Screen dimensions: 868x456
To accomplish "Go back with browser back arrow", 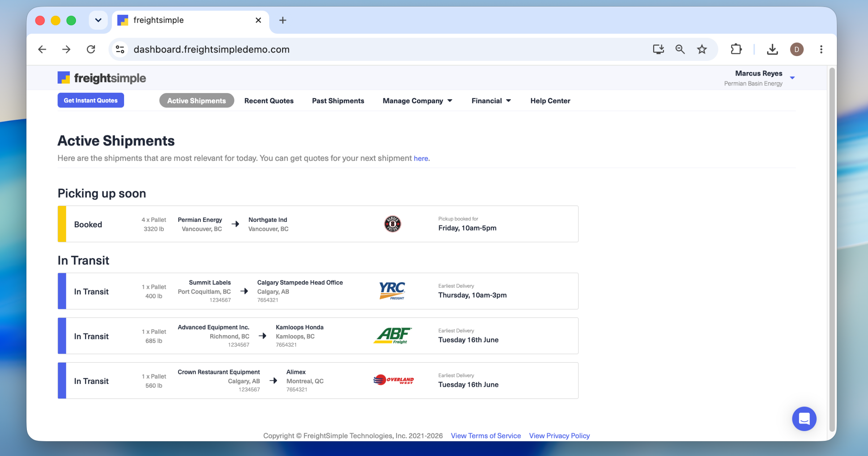I will (x=42, y=49).
